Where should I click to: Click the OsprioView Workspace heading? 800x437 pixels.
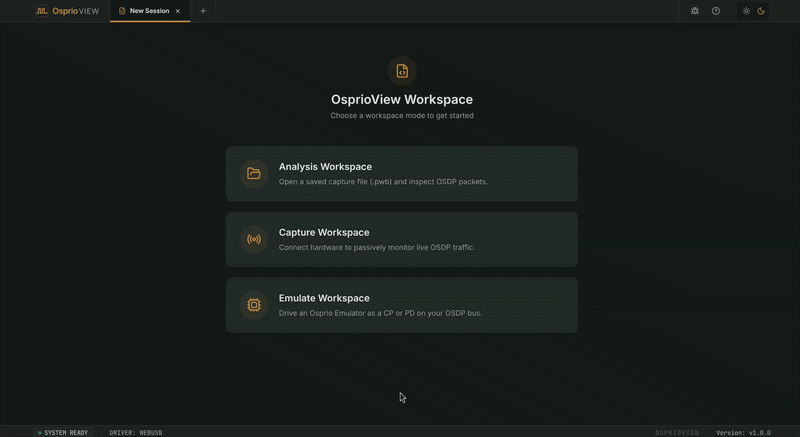402,99
